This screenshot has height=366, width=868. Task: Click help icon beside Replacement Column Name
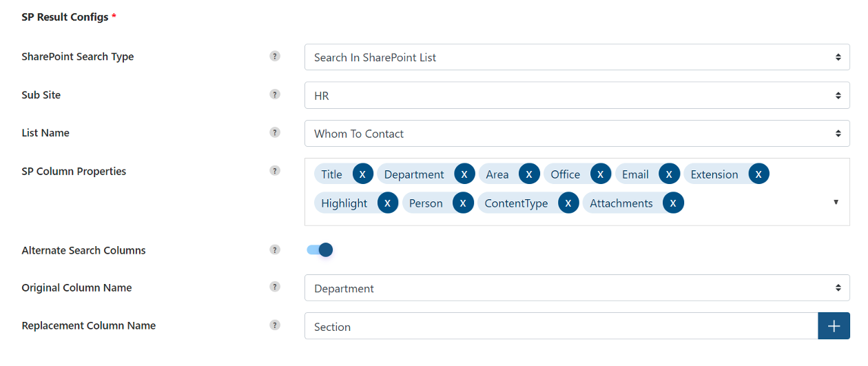(275, 325)
